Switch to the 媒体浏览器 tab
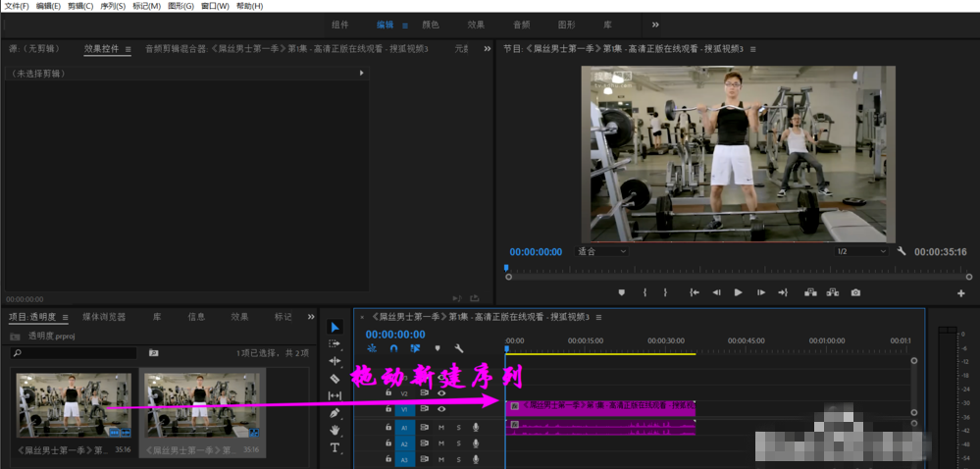The width and height of the screenshot is (980, 469). 104,317
